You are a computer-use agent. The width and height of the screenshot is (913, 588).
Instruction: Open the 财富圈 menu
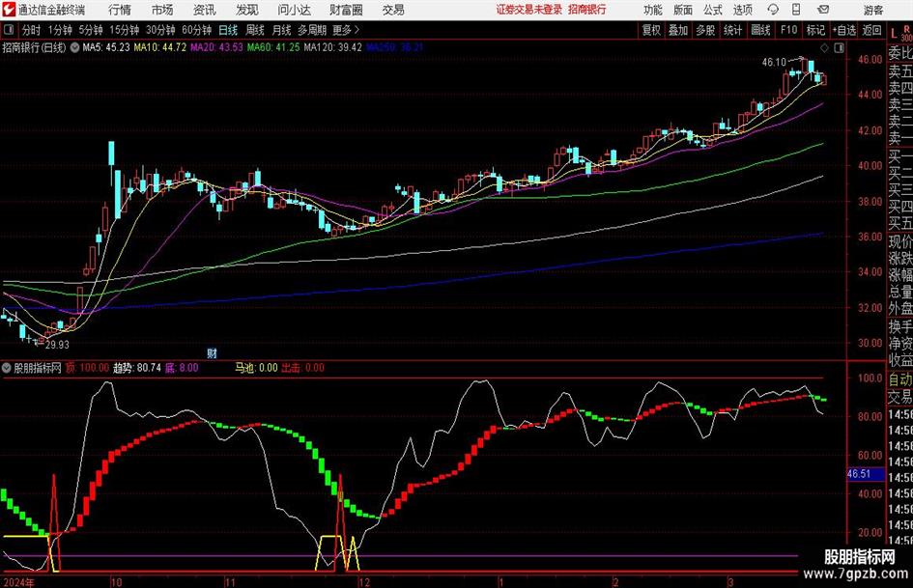346,10
